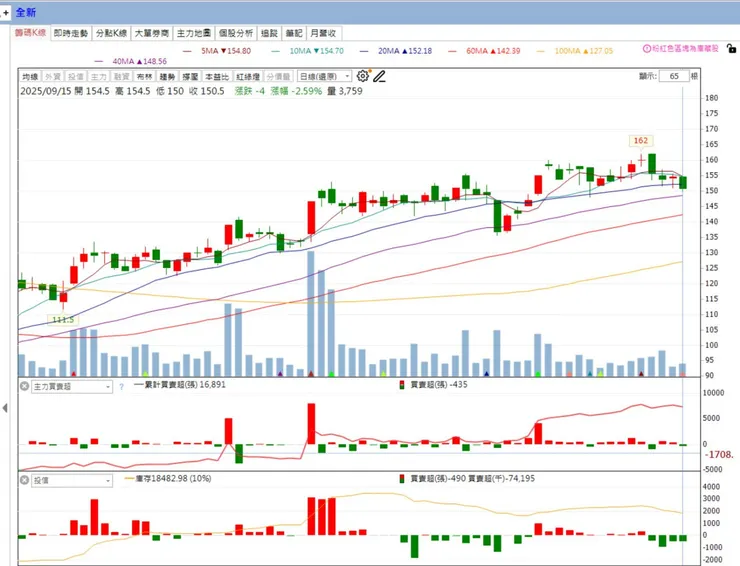The height and width of the screenshot is (566, 740).
Task: Open the 追蹤 tab
Action: coord(269,33)
